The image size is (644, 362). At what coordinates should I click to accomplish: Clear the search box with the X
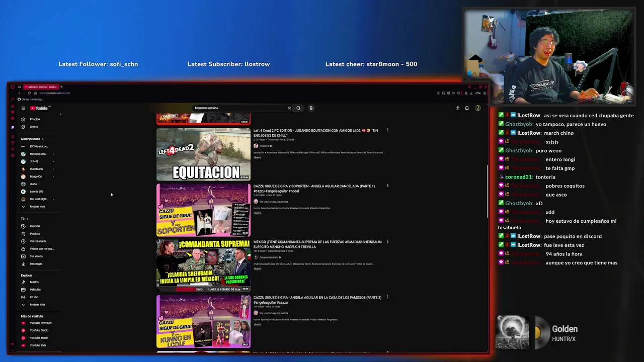289,108
